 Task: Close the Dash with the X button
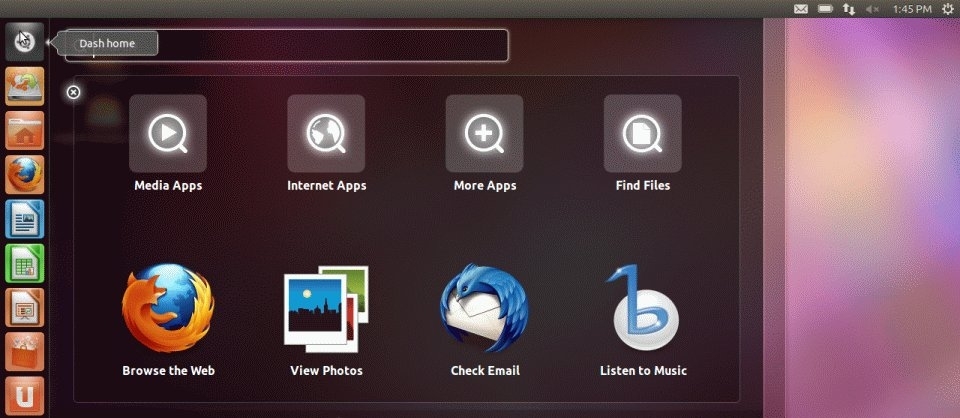[73, 92]
